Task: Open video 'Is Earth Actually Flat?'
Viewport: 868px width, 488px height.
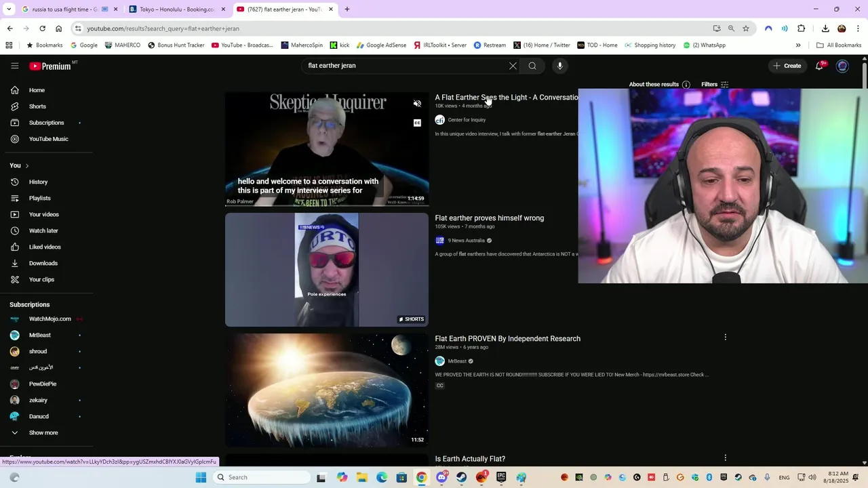Action: pyautogui.click(x=470, y=459)
